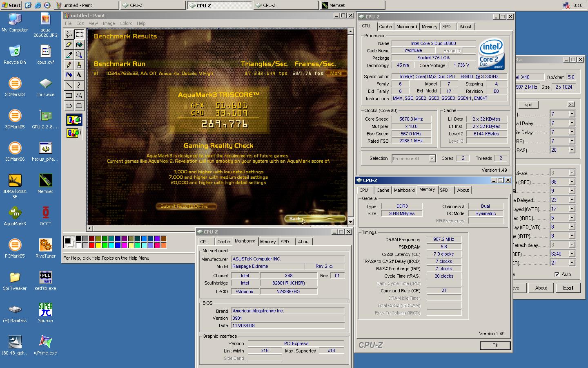Activate the Magnifier tool in Paint

pyautogui.click(x=79, y=55)
